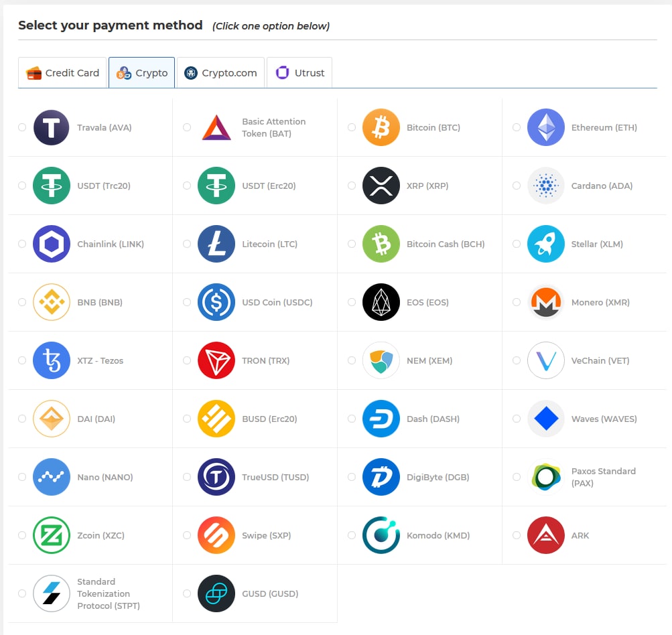Click the NEM (XEM) shield icon
Screen dimensions: 672x635
[381, 361]
